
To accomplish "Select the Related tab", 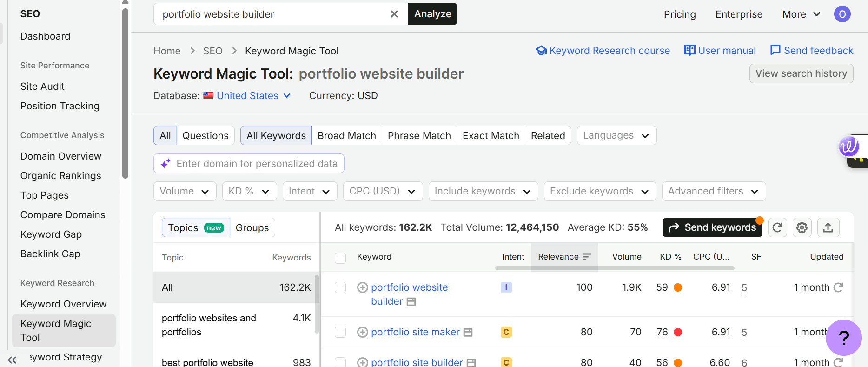I will [548, 135].
